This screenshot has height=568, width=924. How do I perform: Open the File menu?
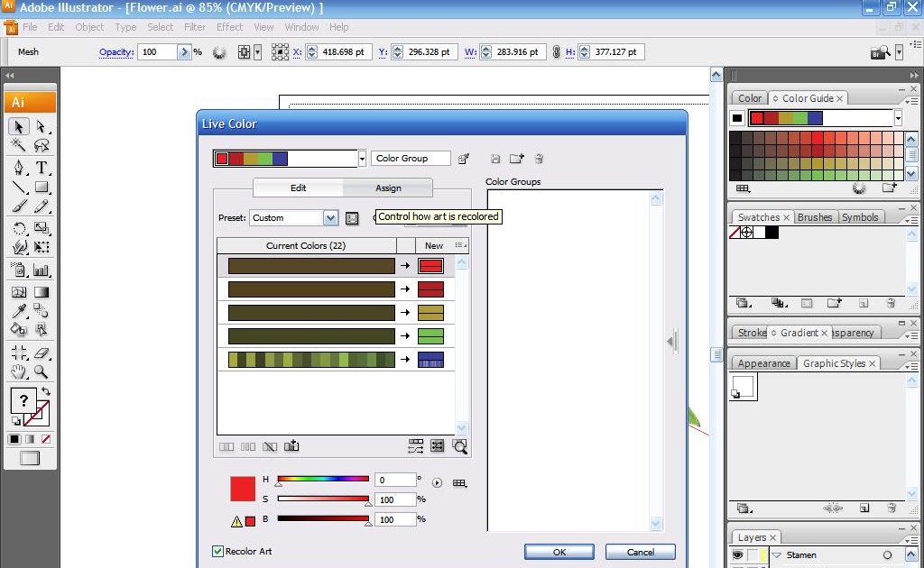pyautogui.click(x=30, y=27)
